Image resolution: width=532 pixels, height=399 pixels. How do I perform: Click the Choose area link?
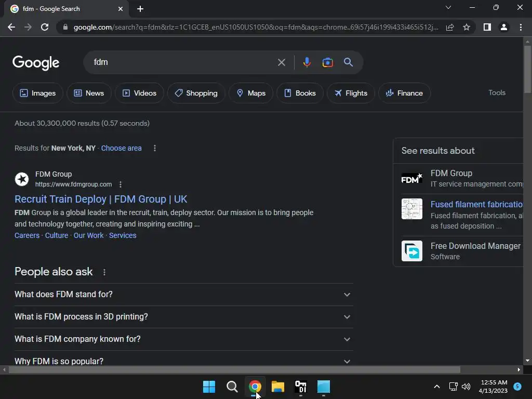tap(121, 148)
